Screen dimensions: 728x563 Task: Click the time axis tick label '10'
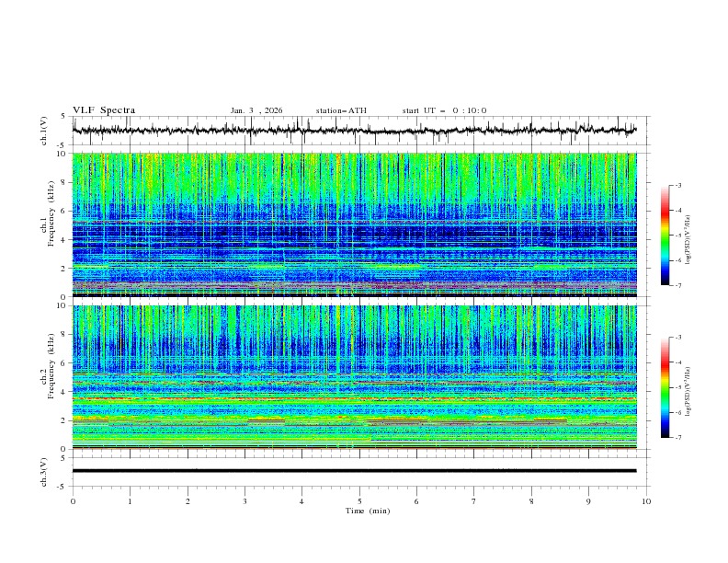click(x=646, y=501)
